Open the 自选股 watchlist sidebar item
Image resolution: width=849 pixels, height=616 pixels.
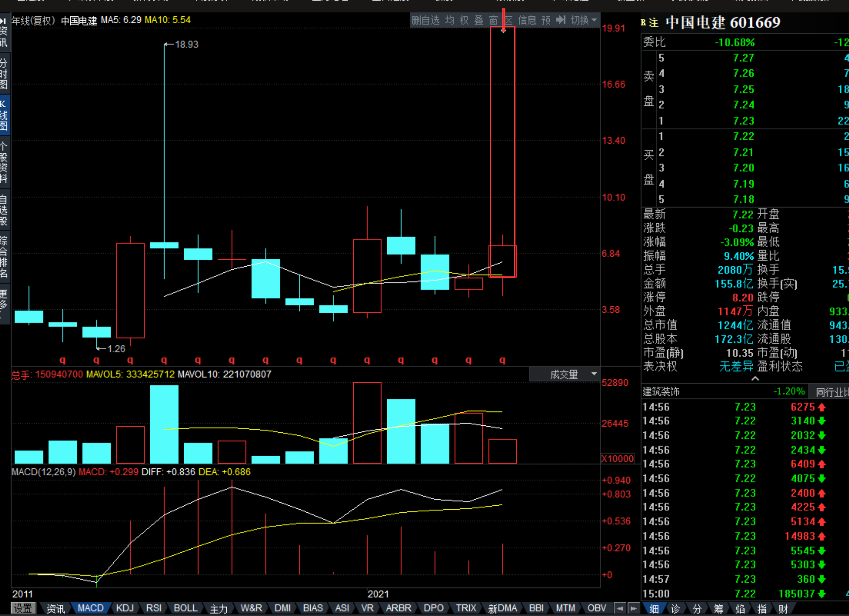click(4, 210)
